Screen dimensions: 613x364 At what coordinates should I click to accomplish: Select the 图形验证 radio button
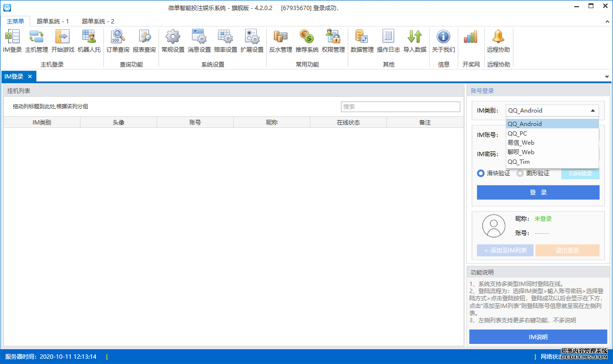click(x=520, y=173)
